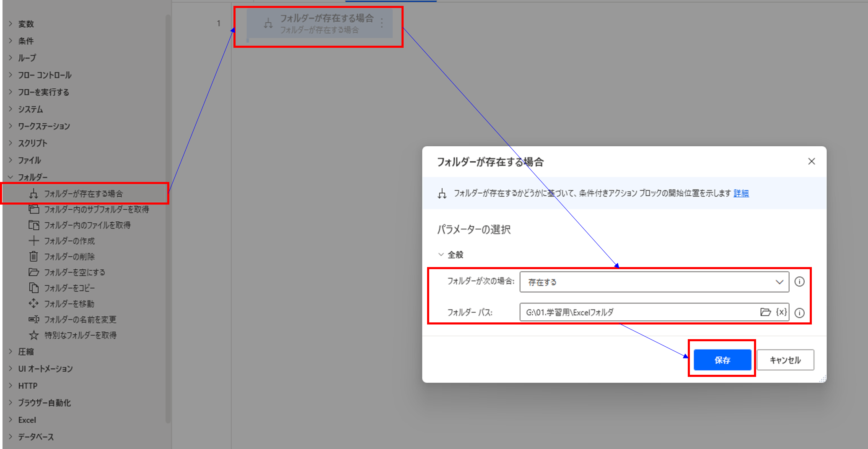Click the trash icon for フォルダーの削除
Viewport: 868px width, 449px height.
coord(34,256)
